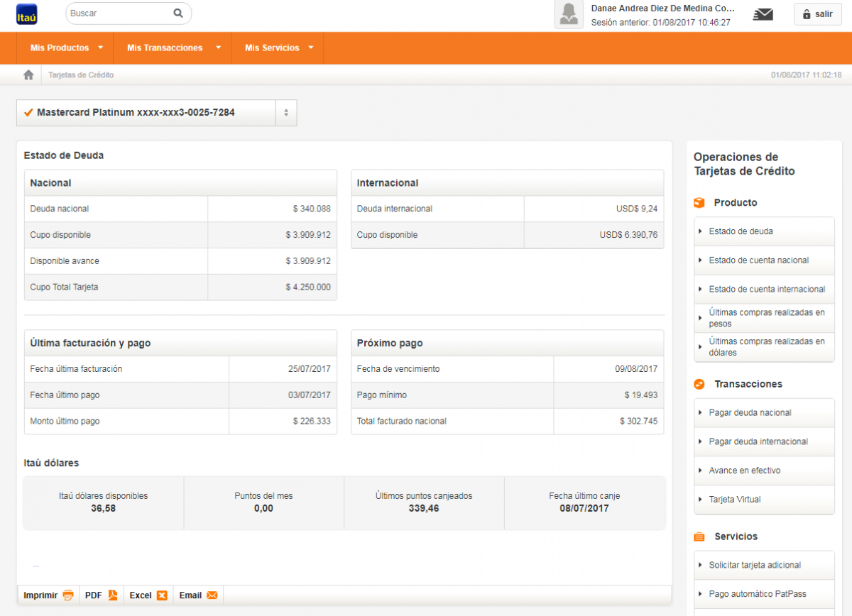Viewport: 852px width, 616px height.
Task: Open the messages envelope icon
Action: (x=763, y=14)
